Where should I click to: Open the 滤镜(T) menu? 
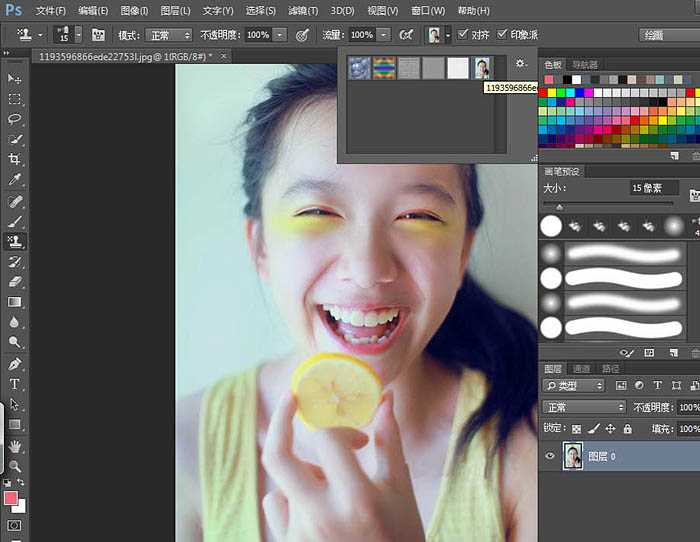pyautogui.click(x=304, y=10)
